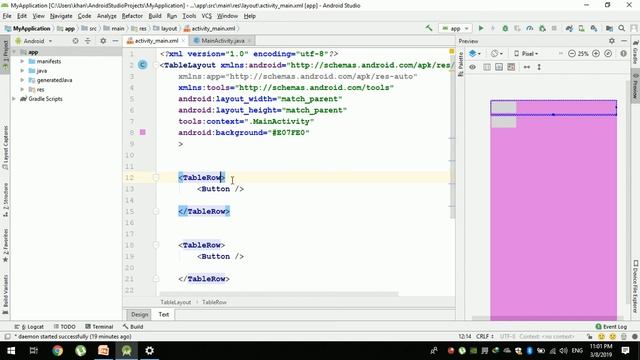Viewport: 640px width, 360px height.
Task: Open orientation dropdown in preview toolbar
Action: (497, 53)
